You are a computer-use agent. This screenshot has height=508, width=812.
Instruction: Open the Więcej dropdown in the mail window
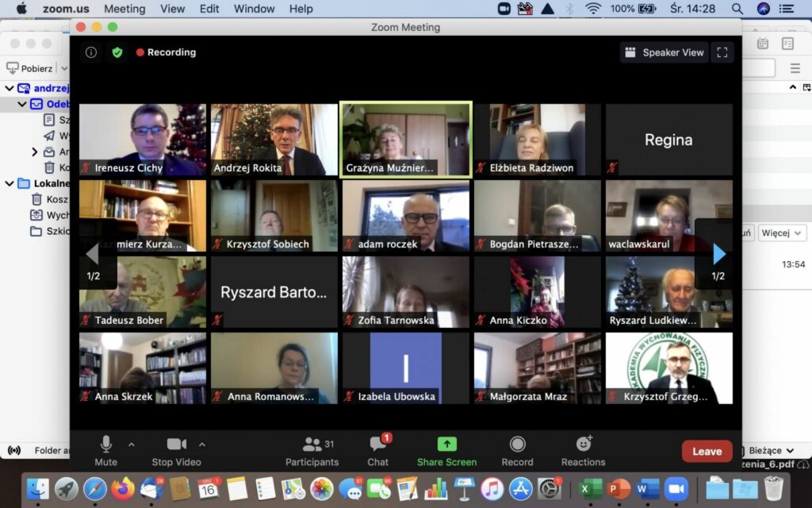click(781, 233)
